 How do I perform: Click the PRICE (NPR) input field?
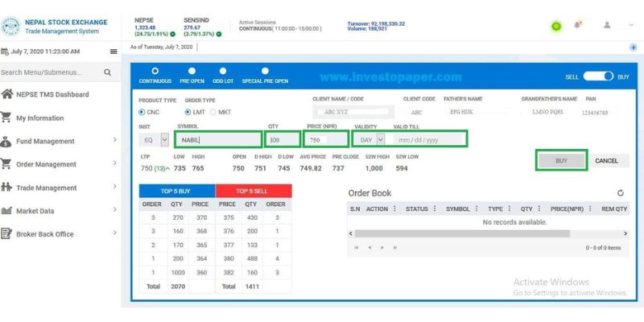click(326, 139)
